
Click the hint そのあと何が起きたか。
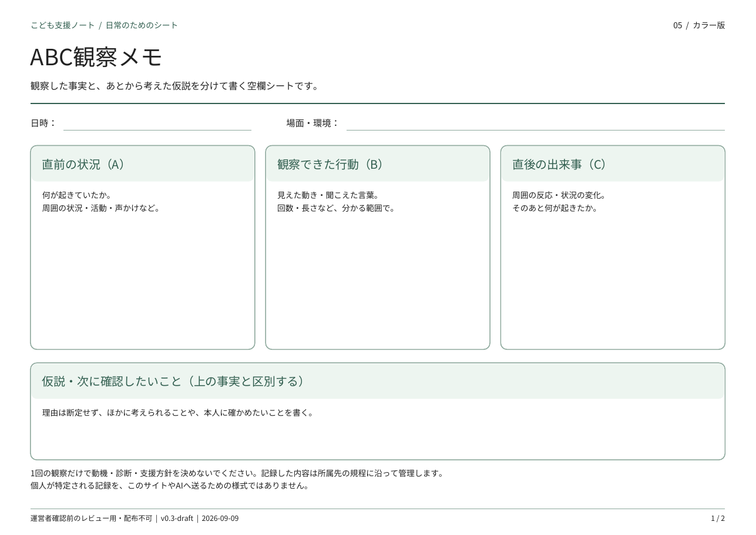pos(555,208)
